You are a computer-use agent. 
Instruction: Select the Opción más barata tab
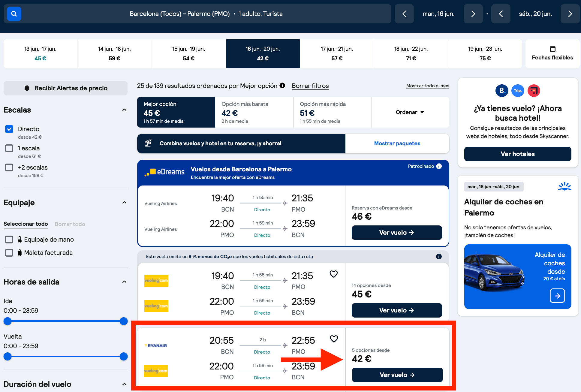pyautogui.click(x=254, y=112)
